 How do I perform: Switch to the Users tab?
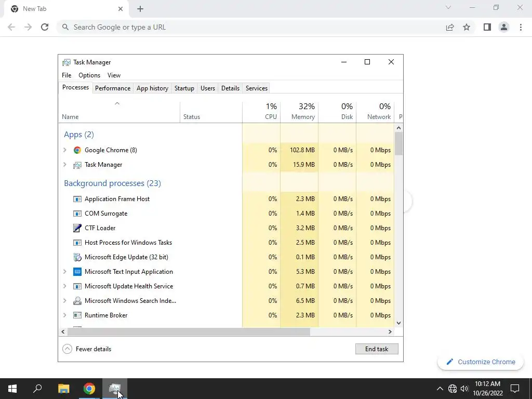coord(208,88)
